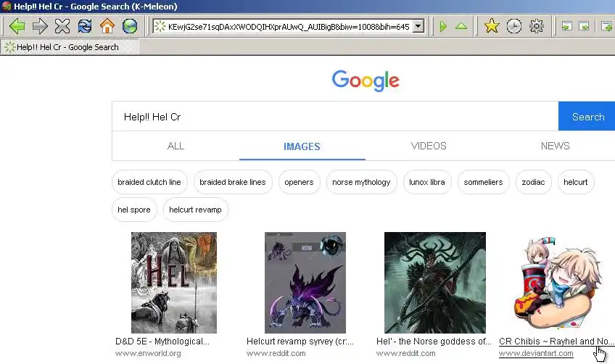Go back with the green left arrow

pos(17,26)
